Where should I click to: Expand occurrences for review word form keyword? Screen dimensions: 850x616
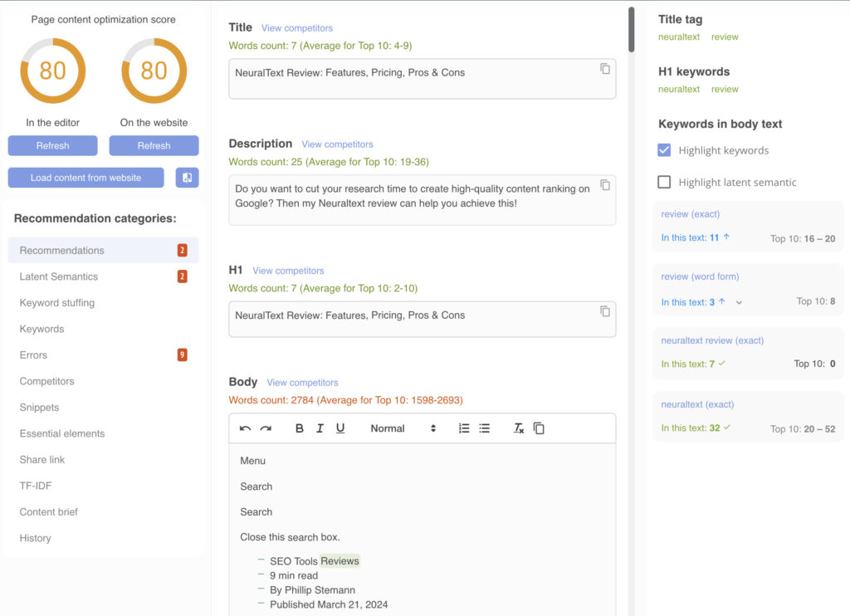[738, 301]
